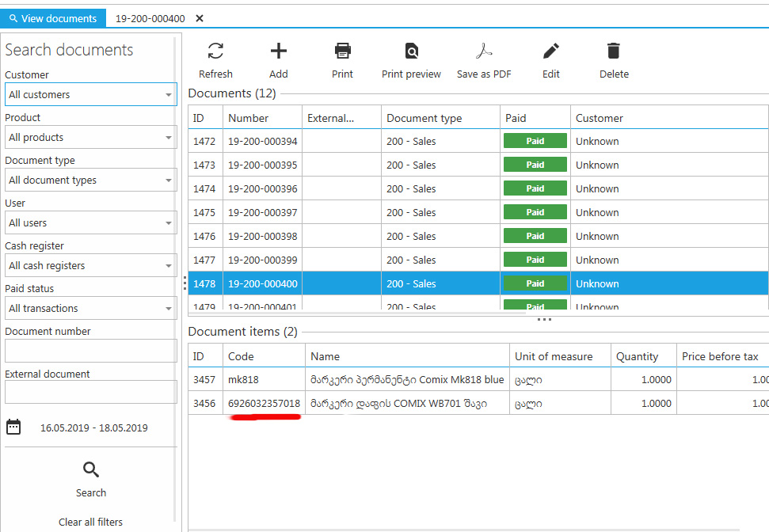Image resolution: width=769 pixels, height=532 pixels.
Task: Delete the selected document
Action: point(614,51)
